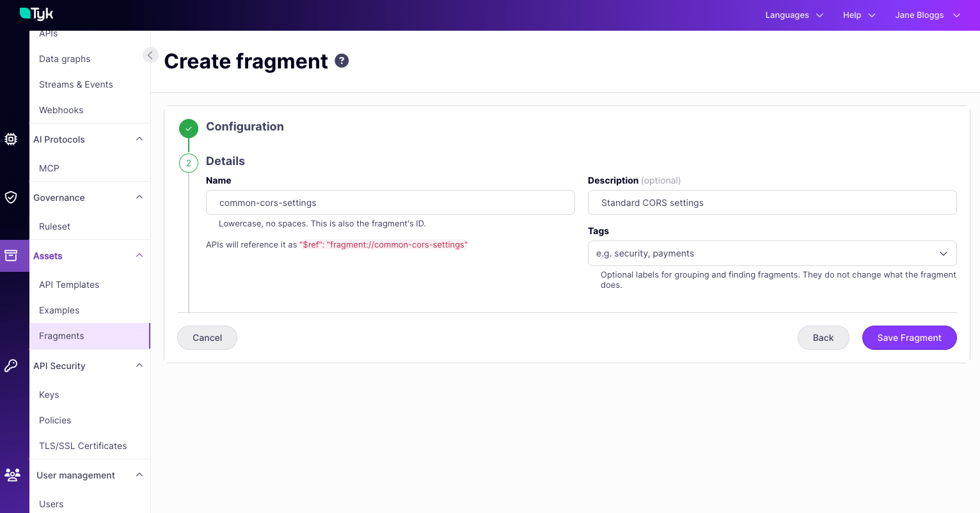Viewport: 980px width, 513px height.
Task: Click the Name input field
Action: (x=390, y=203)
